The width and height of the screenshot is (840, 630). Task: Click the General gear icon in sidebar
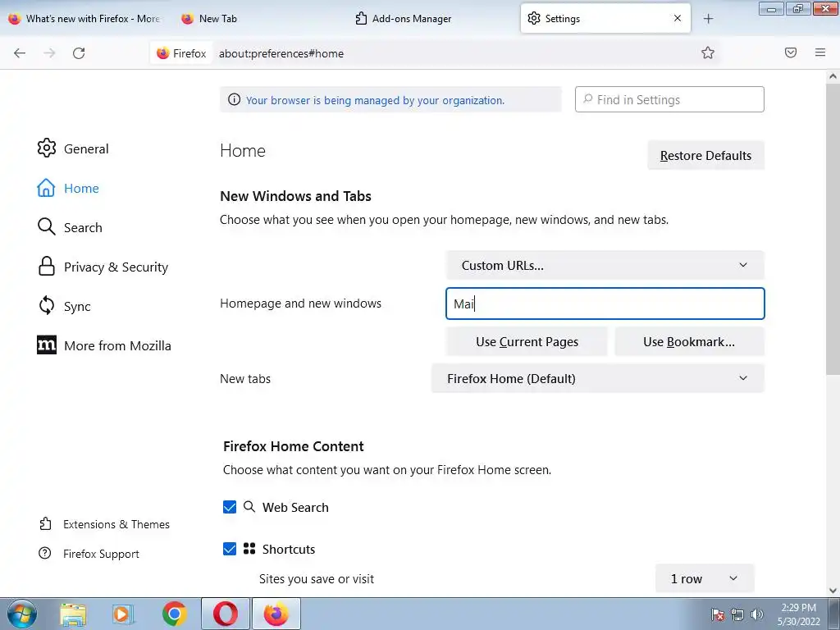tap(47, 148)
